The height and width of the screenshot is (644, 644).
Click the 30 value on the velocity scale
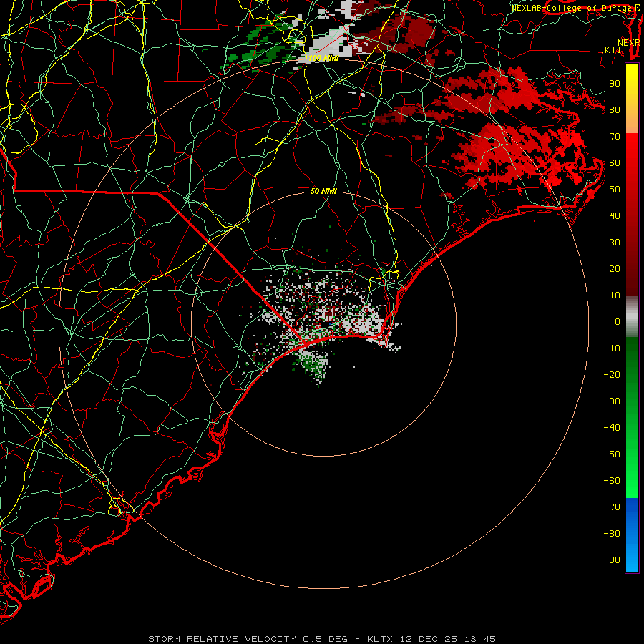pyautogui.click(x=615, y=243)
